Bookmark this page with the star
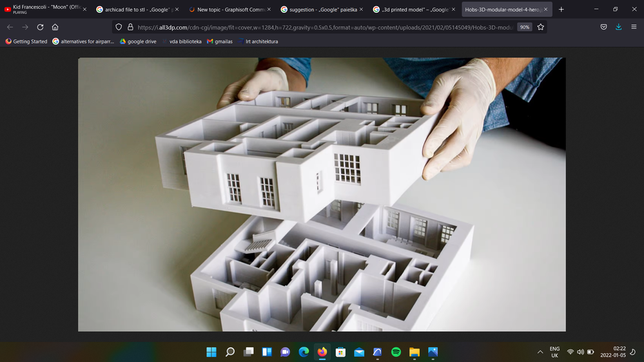 [540, 27]
